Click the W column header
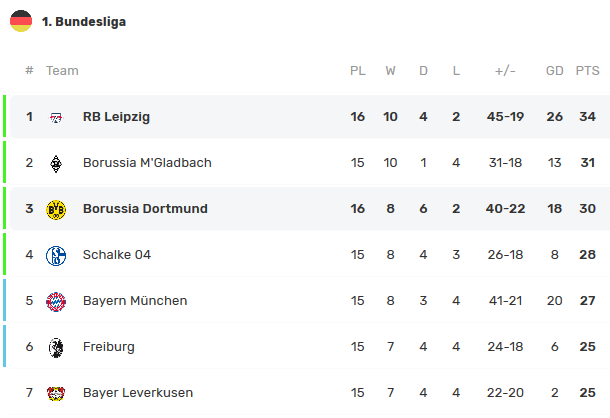 [x=390, y=71]
